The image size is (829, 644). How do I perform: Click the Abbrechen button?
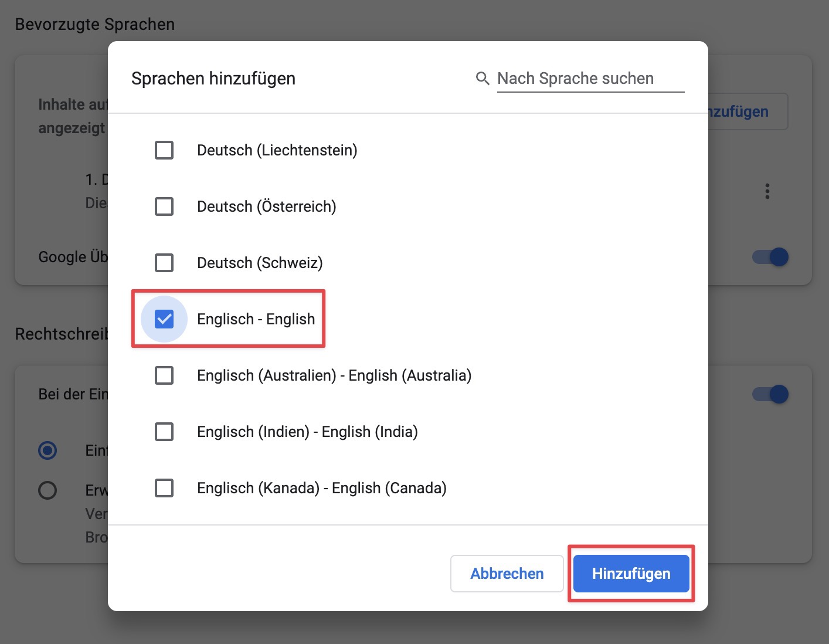(507, 574)
